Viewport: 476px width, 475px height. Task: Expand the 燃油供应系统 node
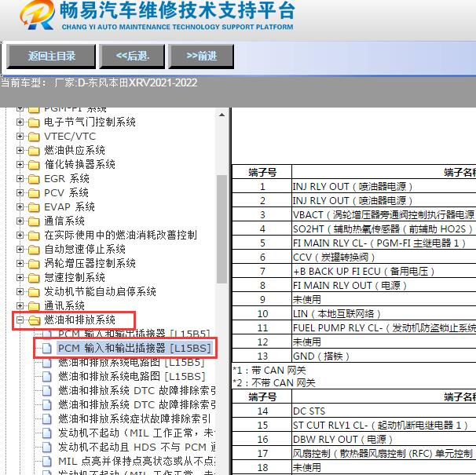[x=20, y=150]
